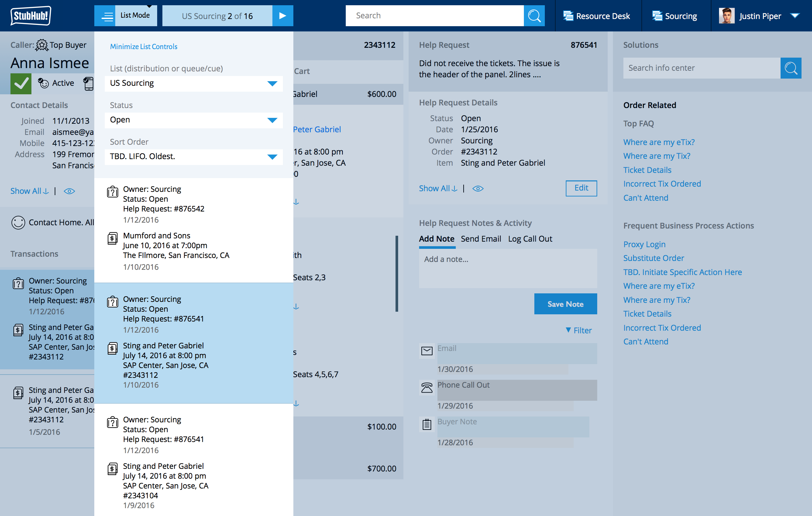Screen dimensions: 812x516
Task: Switch to the Add Note tab
Action: tap(437, 239)
